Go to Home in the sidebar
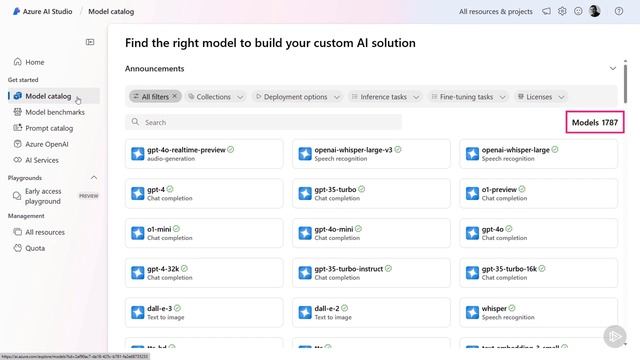The width and height of the screenshot is (640, 360). [x=53, y=62]
